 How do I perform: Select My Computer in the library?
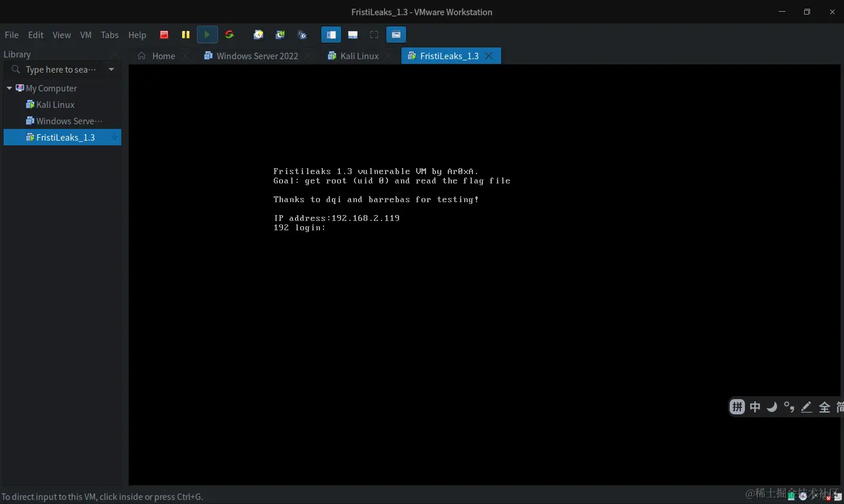click(x=52, y=88)
